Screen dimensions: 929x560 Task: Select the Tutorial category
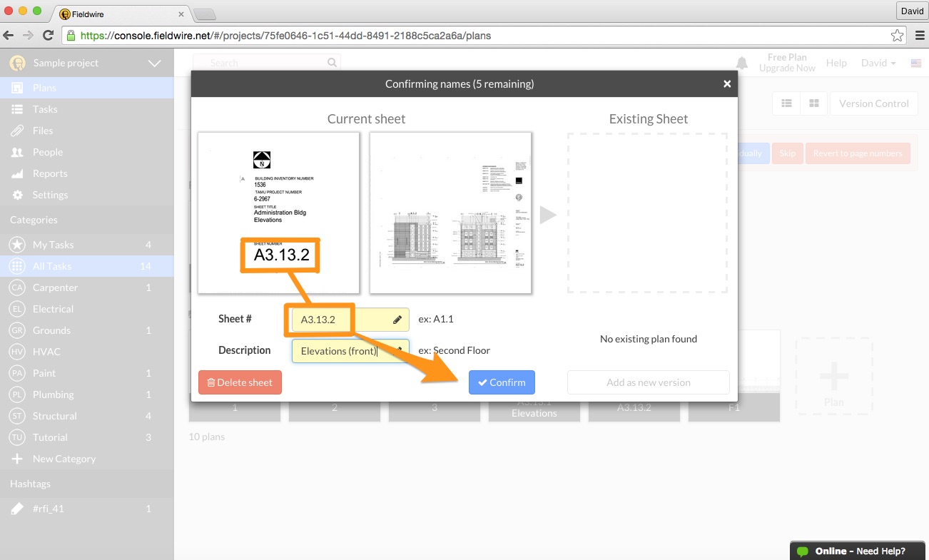pyautogui.click(x=86, y=437)
